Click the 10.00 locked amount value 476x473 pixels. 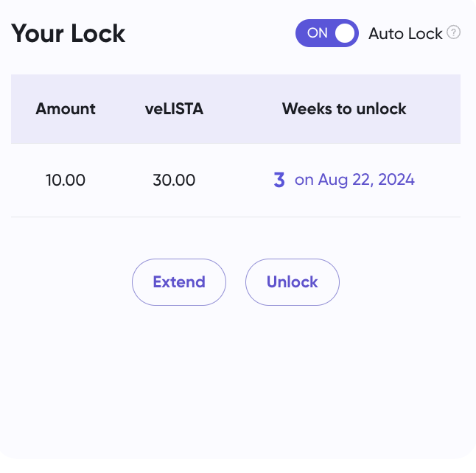(66, 180)
